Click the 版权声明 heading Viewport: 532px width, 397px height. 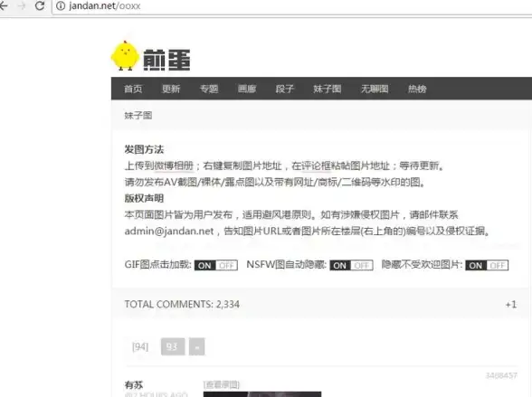[x=144, y=198]
